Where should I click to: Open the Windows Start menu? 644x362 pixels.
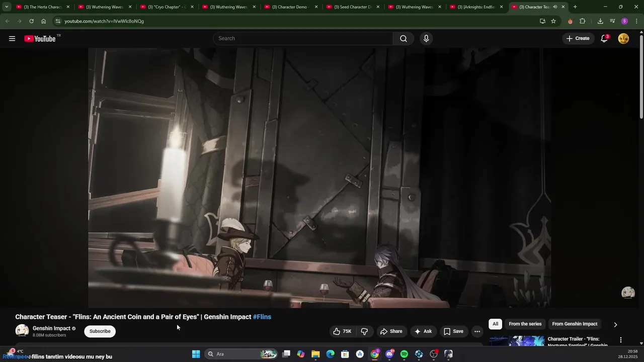196,354
